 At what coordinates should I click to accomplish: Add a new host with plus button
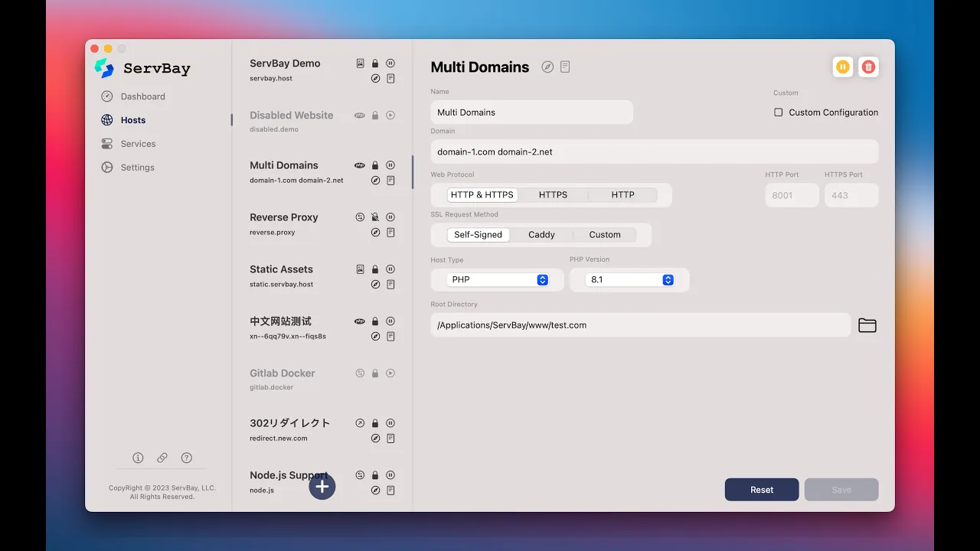pyautogui.click(x=322, y=486)
